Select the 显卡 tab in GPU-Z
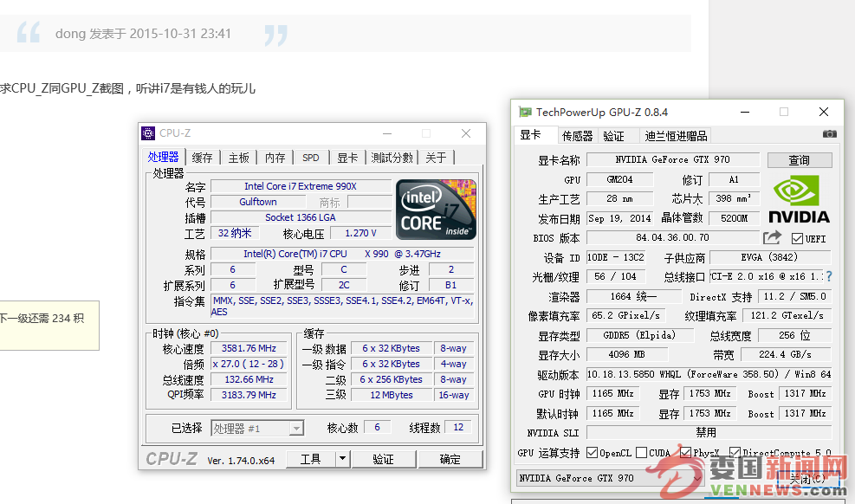855x504 pixels. tap(535, 134)
